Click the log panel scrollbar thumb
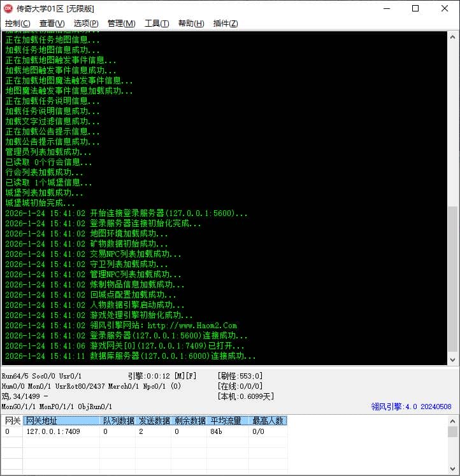 click(x=453, y=278)
